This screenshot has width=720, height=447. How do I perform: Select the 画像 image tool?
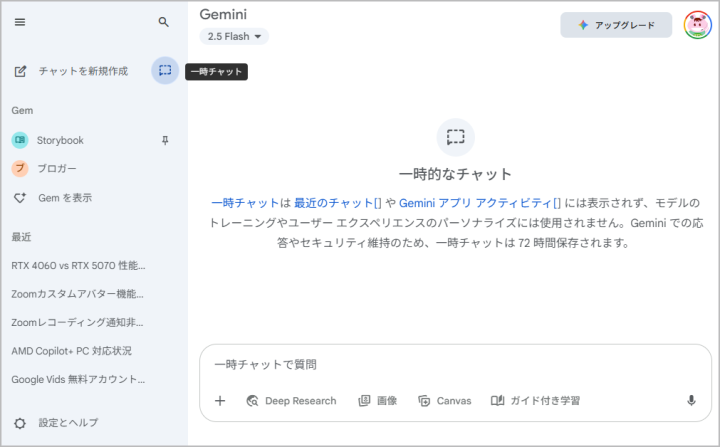[377, 401]
